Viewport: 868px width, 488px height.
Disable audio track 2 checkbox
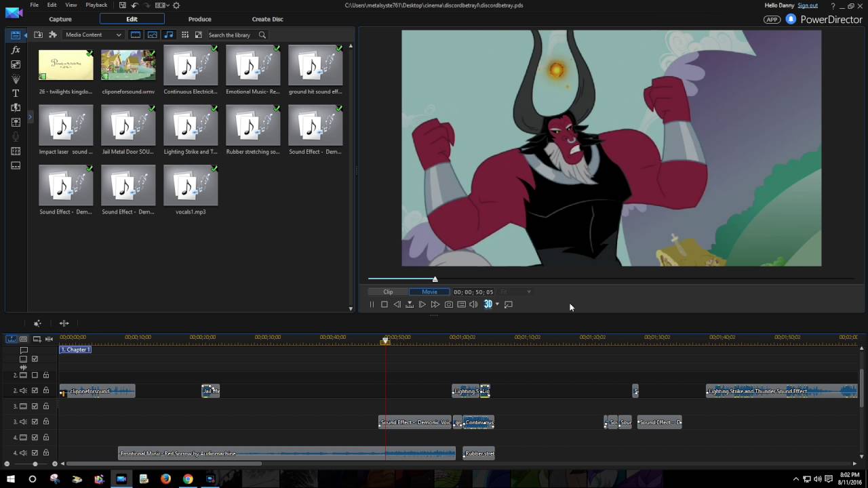(35, 390)
